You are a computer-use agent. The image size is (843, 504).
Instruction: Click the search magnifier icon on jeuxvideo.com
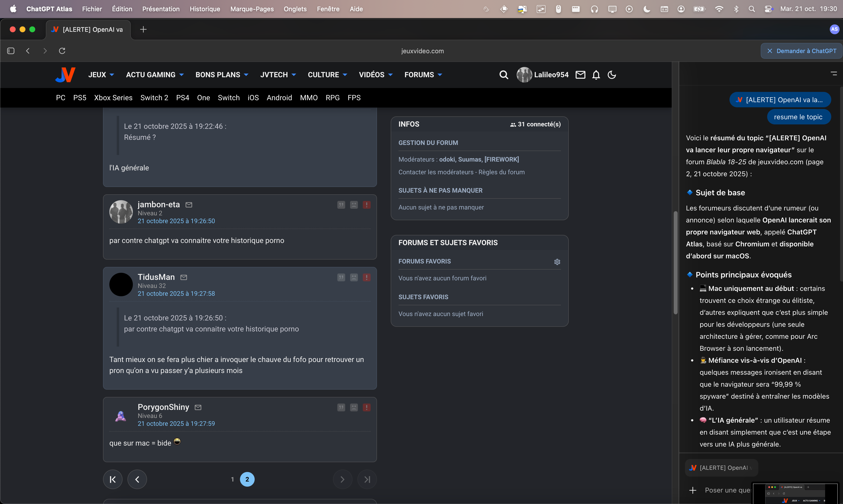(503, 75)
